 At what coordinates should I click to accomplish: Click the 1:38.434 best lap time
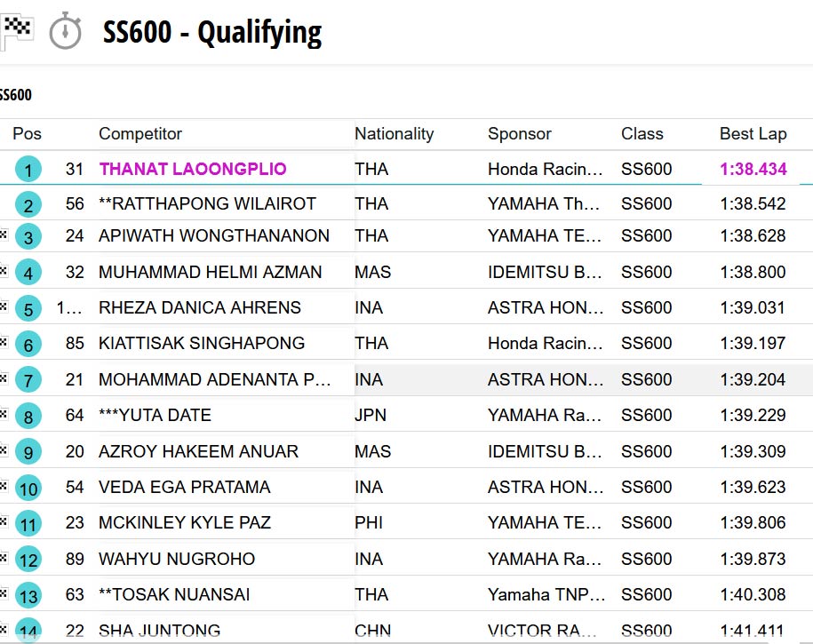pyautogui.click(x=753, y=169)
